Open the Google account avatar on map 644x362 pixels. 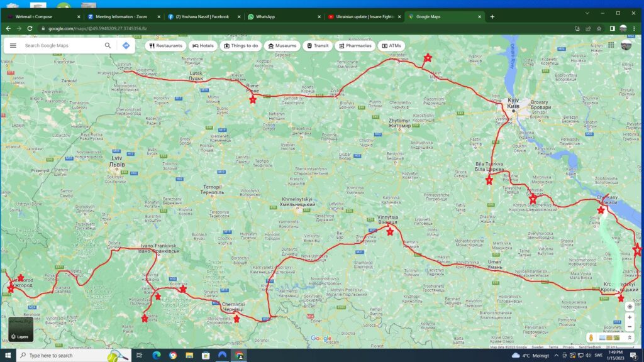[626, 45]
